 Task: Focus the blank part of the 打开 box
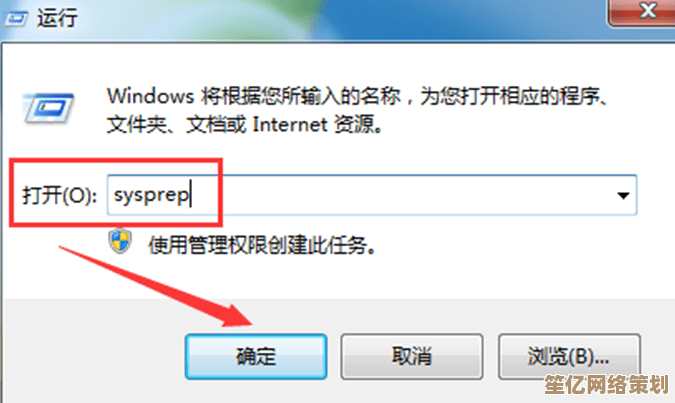(400, 195)
